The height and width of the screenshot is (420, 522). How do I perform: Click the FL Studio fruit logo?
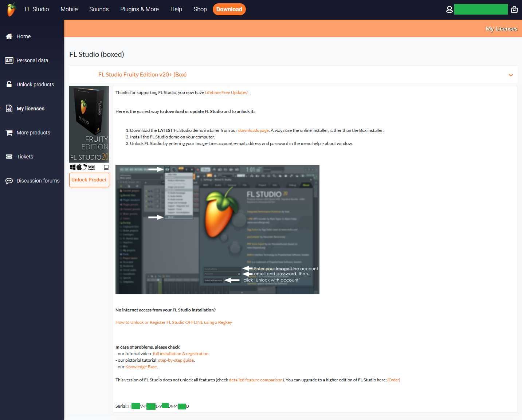coord(11,9)
